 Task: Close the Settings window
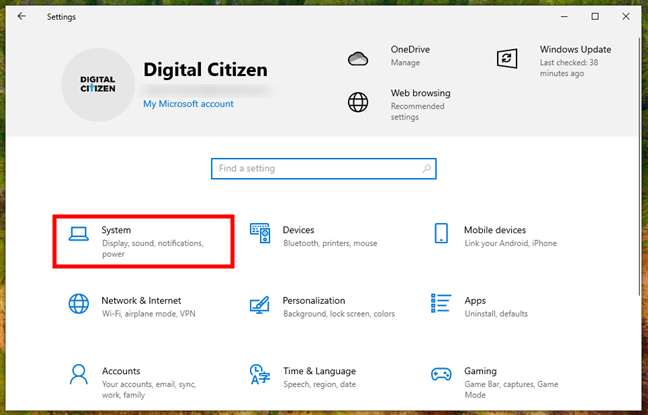click(626, 17)
